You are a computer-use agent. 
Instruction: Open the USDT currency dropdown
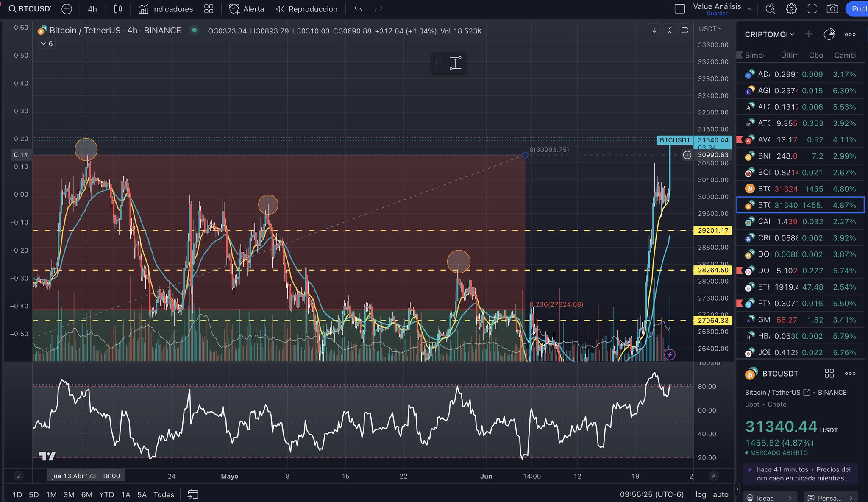point(710,28)
